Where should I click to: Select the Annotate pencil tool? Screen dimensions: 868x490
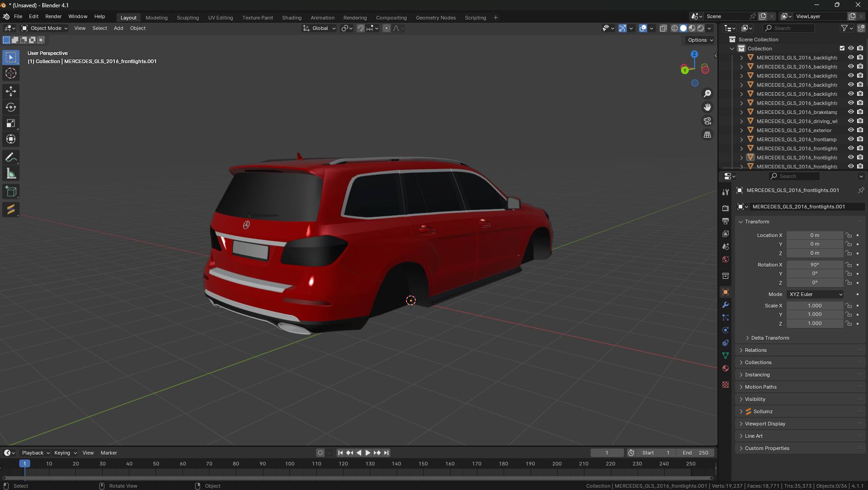(x=11, y=157)
